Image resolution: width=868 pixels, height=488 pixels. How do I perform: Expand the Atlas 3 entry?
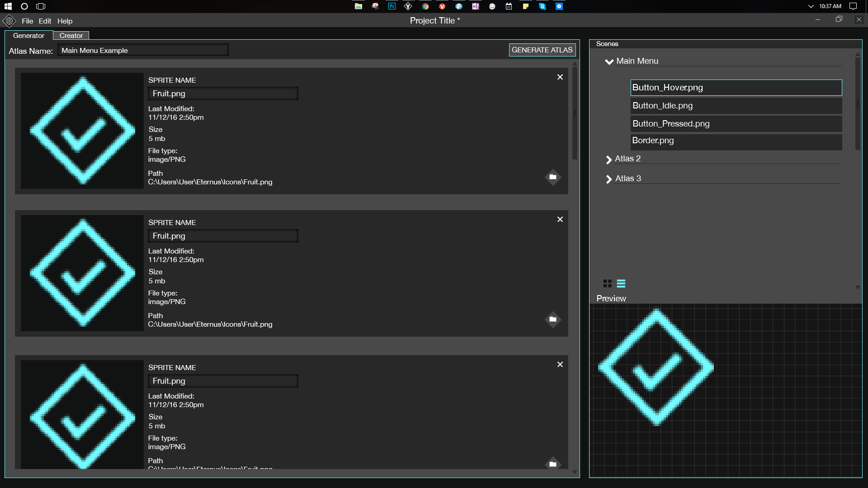[609, 179]
